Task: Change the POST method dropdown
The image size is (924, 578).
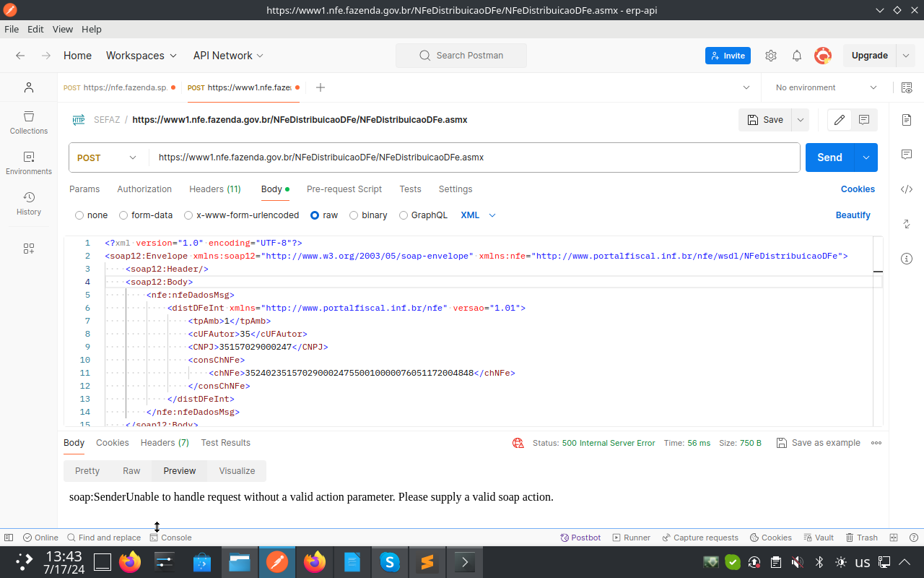Action: (x=108, y=158)
